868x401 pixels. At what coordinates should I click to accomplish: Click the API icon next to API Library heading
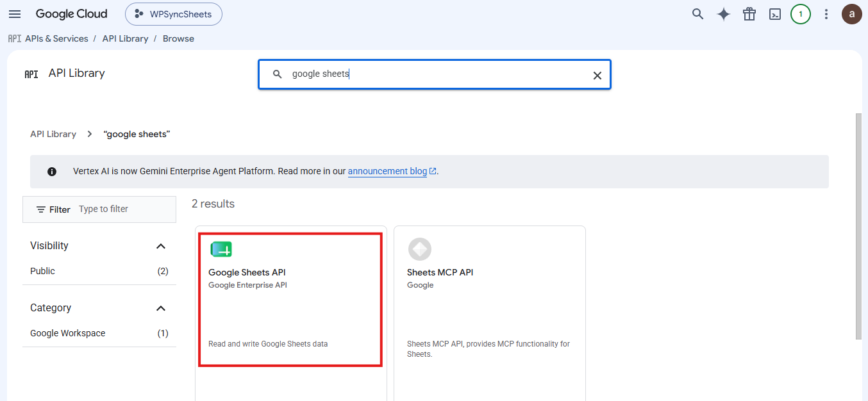(x=31, y=74)
